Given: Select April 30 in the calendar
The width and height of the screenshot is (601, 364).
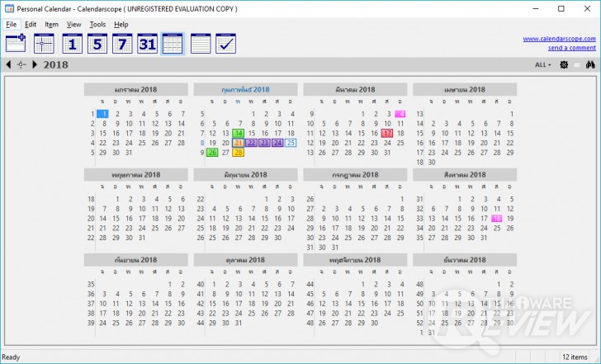Looking at the screenshot, I should pyautogui.click(x=432, y=162).
